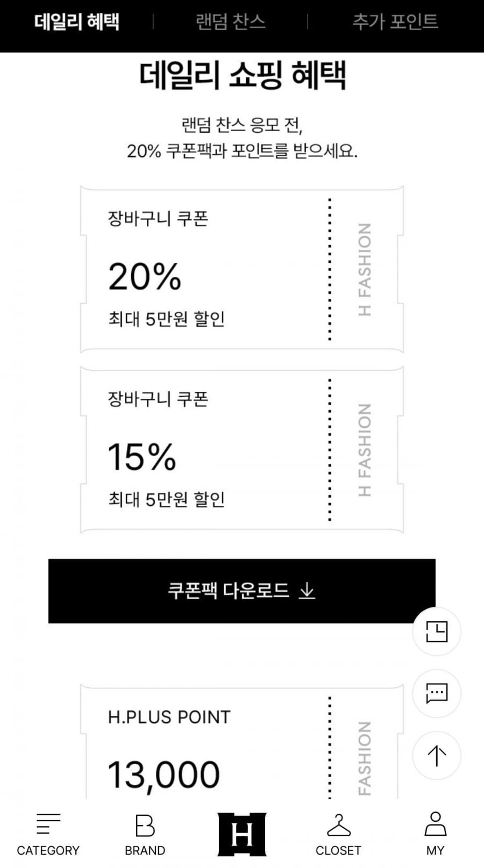This screenshot has width=484, height=868.
Task: Tap the H.PLUS POINT 13,000 card
Action: click(x=204, y=747)
